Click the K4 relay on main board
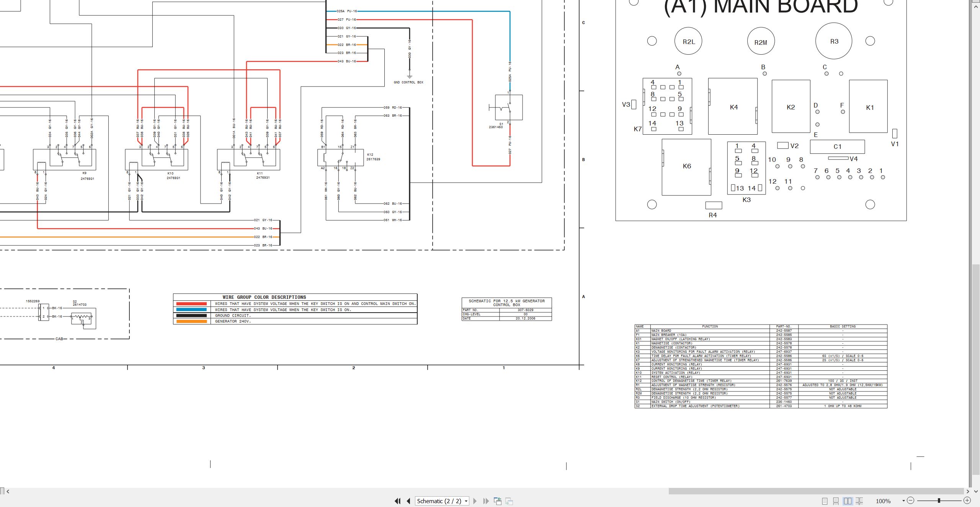Viewport: 980px width, 507px height. pos(733,106)
